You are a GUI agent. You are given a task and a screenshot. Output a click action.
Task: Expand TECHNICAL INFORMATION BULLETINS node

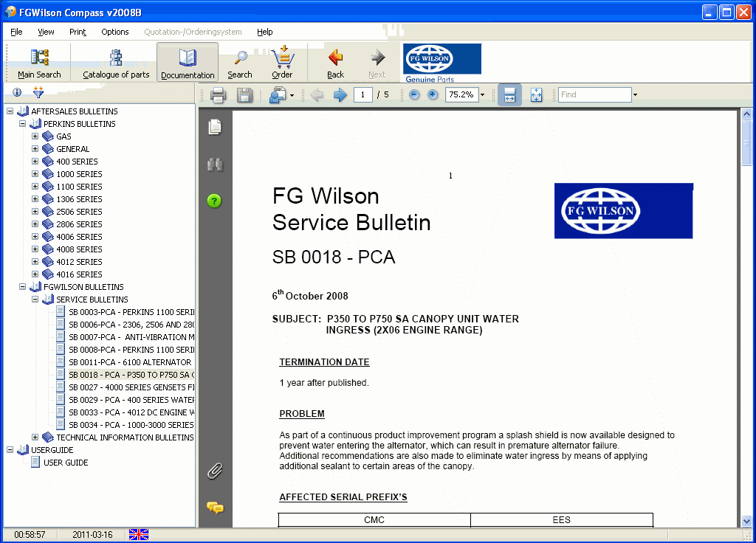pyautogui.click(x=35, y=437)
